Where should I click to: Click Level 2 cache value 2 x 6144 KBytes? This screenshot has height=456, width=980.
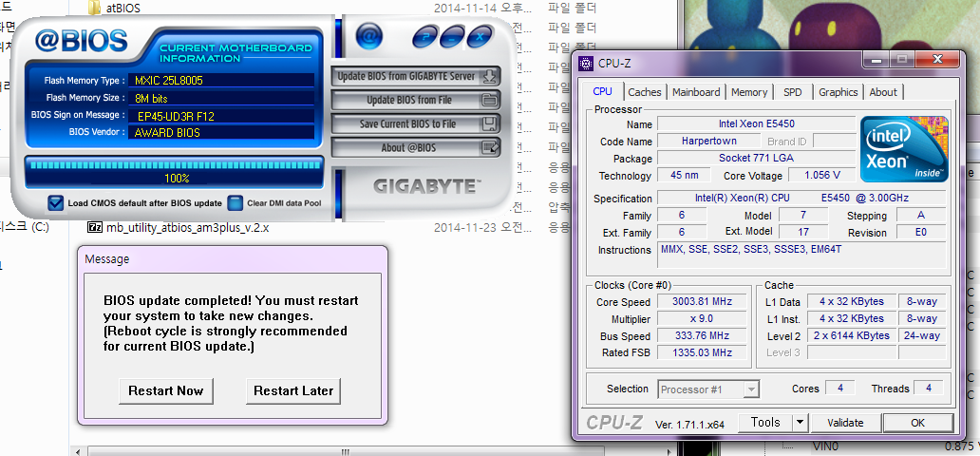pos(851,336)
